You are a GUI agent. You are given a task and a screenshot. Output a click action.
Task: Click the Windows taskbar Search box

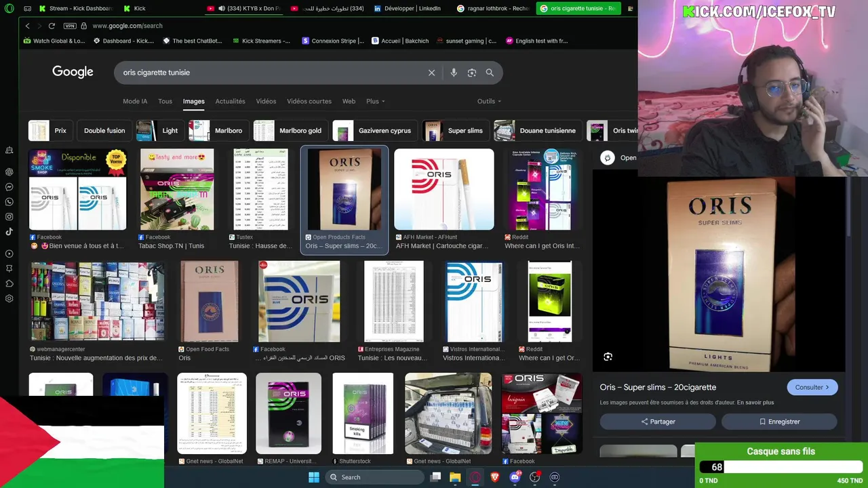pyautogui.click(x=374, y=477)
